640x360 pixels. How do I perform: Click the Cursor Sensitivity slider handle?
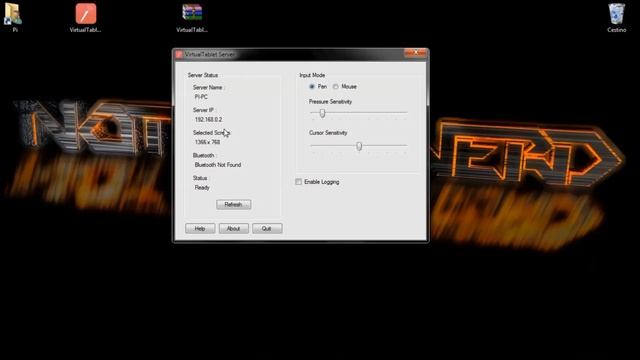pyautogui.click(x=359, y=146)
